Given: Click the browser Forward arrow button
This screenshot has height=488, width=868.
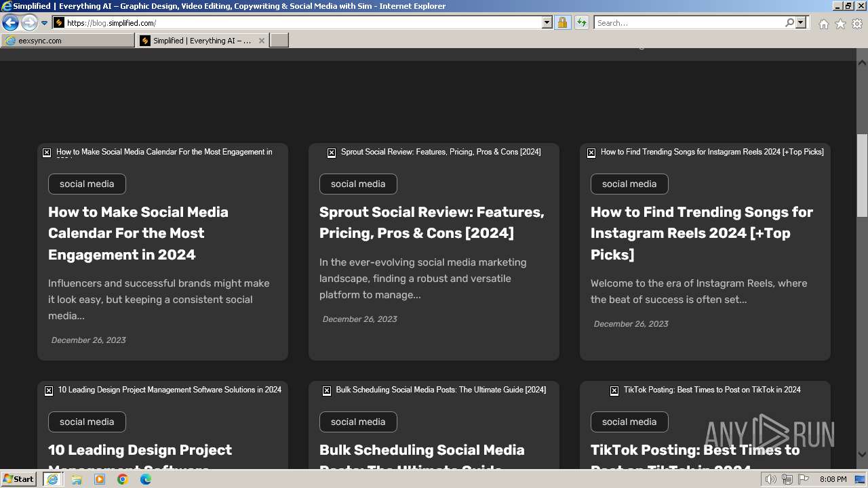Looking at the screenshot, I should click(29, 23).
